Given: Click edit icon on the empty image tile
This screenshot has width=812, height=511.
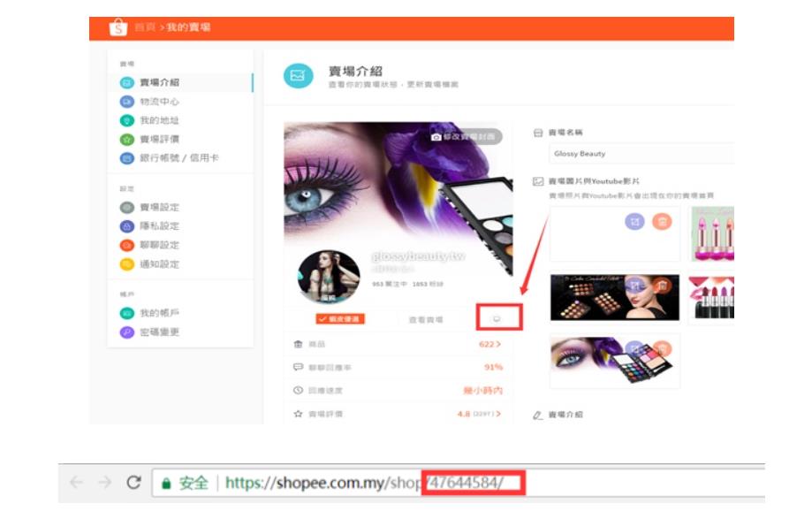Looking at the screenshot, I should tap(634, 222).
